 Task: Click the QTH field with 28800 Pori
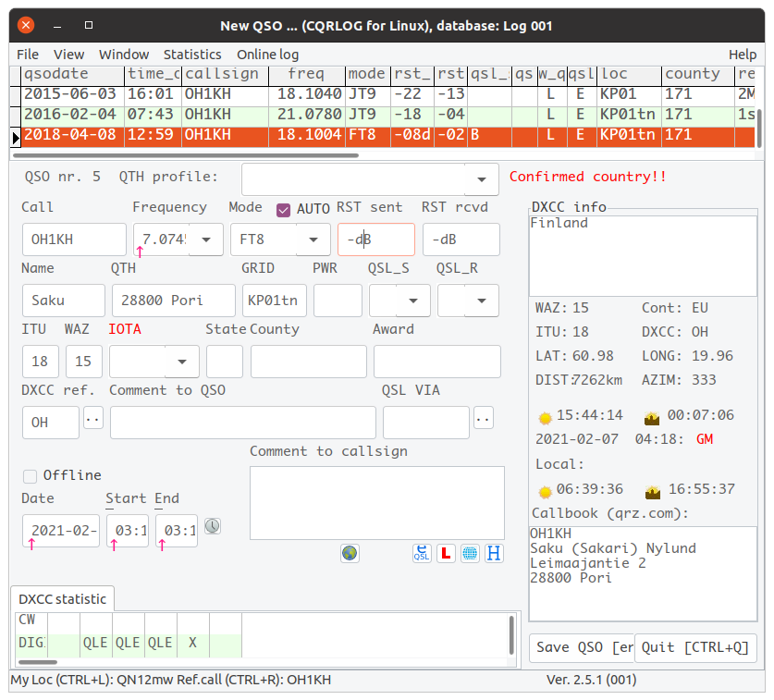coord(174,301)
